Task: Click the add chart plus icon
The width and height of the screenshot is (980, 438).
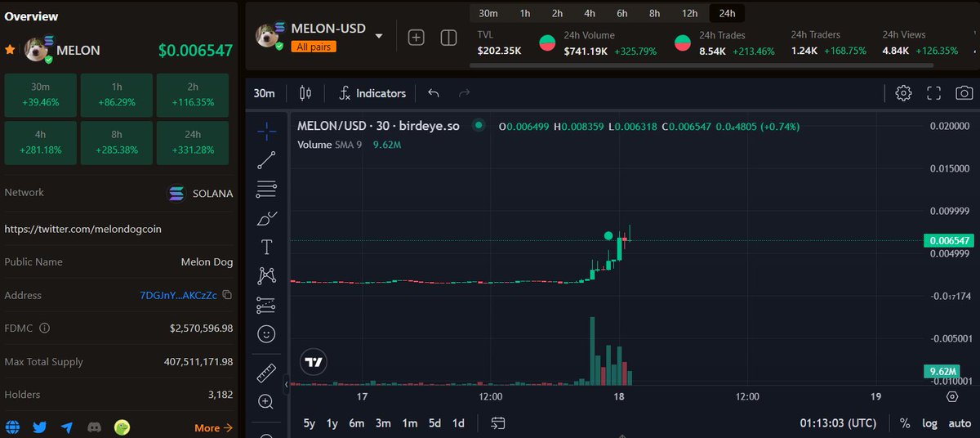Action: (416, 38)
